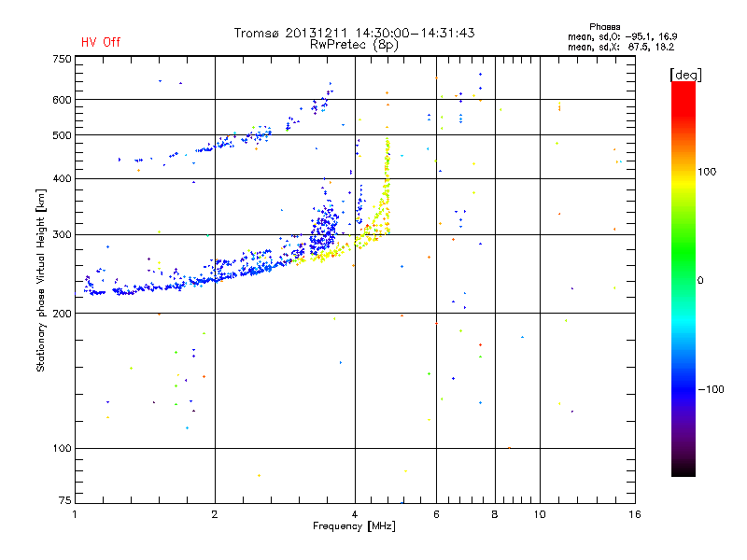Click the x-axis tick label '6'
The height and width of the screenshot is (560, 747).
coord(436,514)
